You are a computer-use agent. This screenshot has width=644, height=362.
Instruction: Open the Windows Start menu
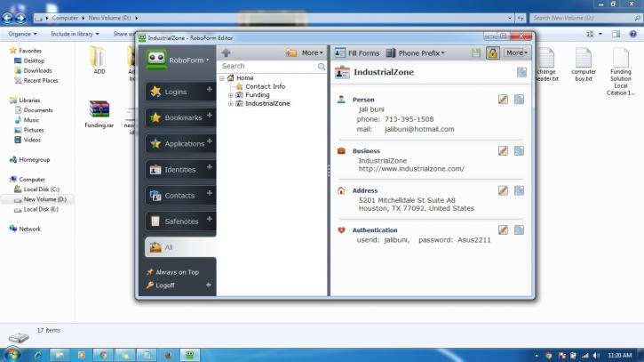[11, 355]
